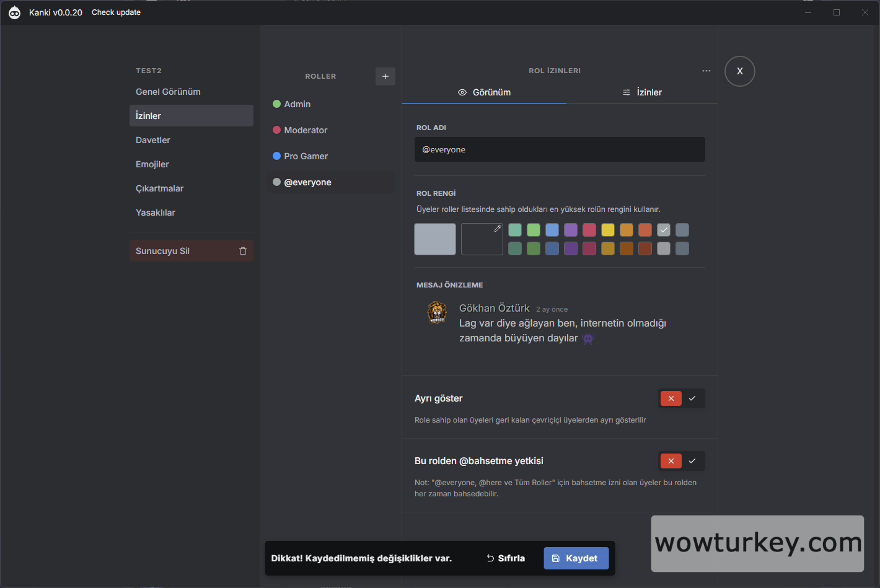Click the Kanki app logo icon
Image resolution: width=880 pixels, height=588 pixels.
tap(14, 12)
